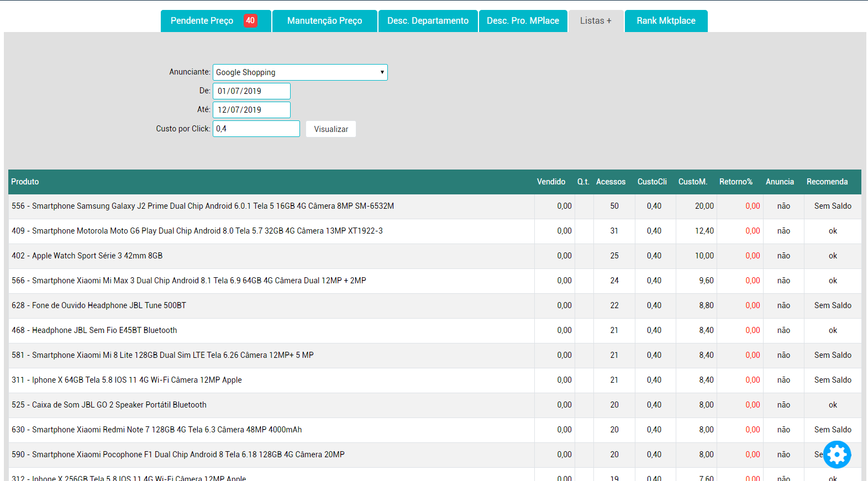Select product 590 Xiaomi Pocophone F1

tap(435, 455)
